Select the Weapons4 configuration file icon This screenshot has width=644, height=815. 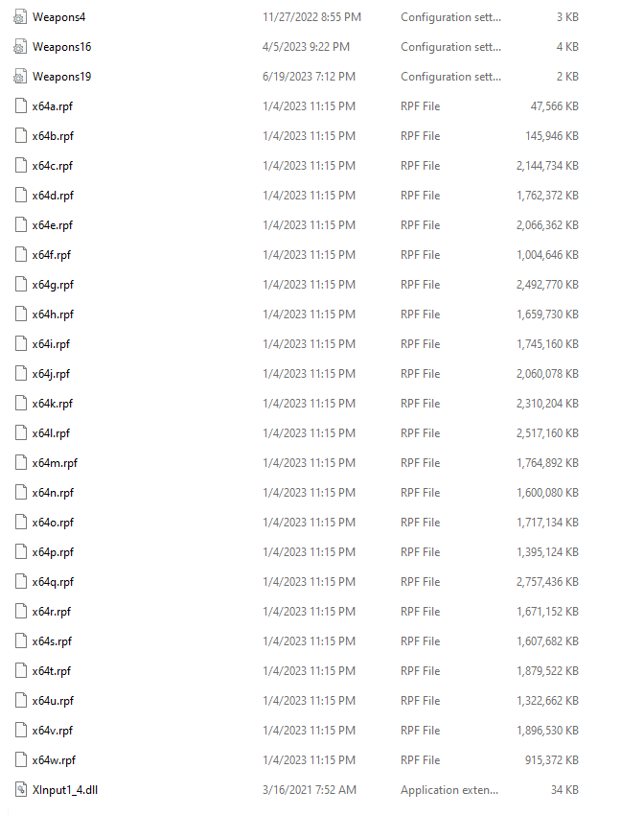tap(20, 17)
